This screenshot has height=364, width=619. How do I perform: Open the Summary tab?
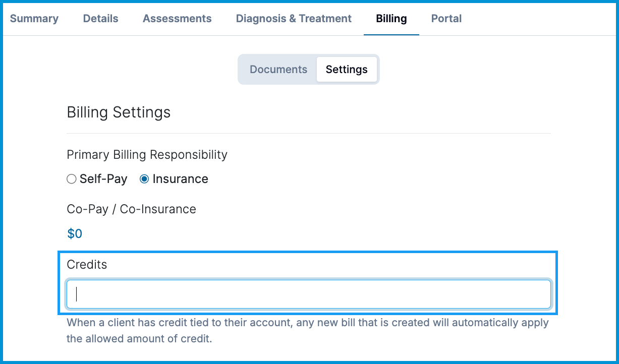coord(34,19)
